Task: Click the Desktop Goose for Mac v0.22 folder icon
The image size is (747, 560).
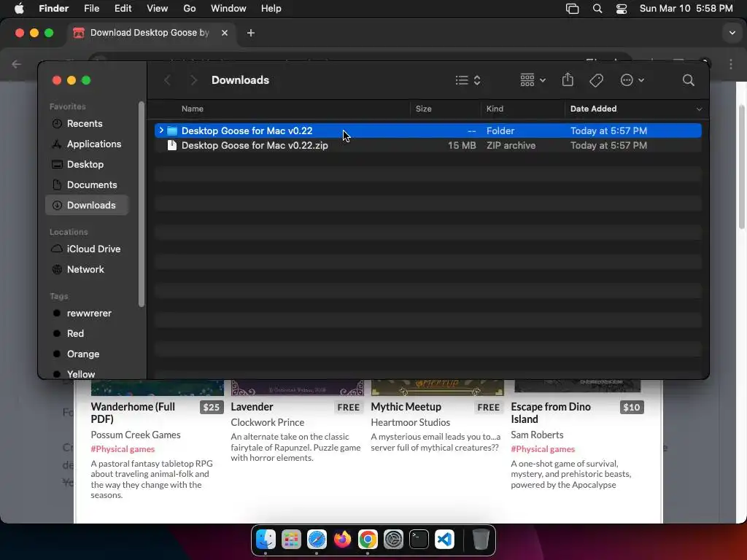Action: click(x=172, y=131)
